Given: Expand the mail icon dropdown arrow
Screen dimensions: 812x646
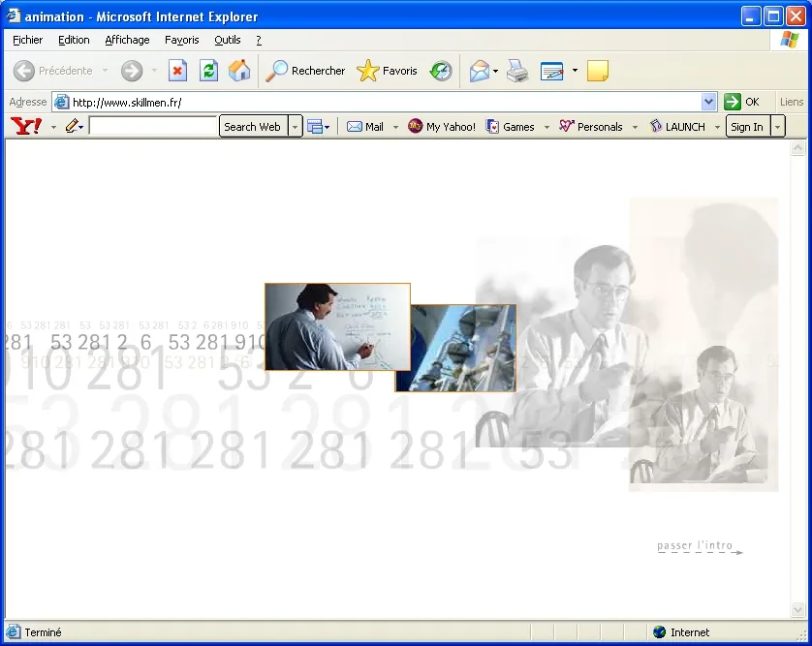Looking at the screenshot, I should (x=495, y=71).
